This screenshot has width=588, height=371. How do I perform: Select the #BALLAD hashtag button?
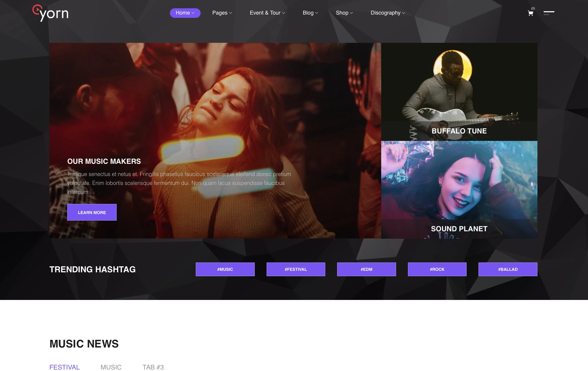point(508,269)
